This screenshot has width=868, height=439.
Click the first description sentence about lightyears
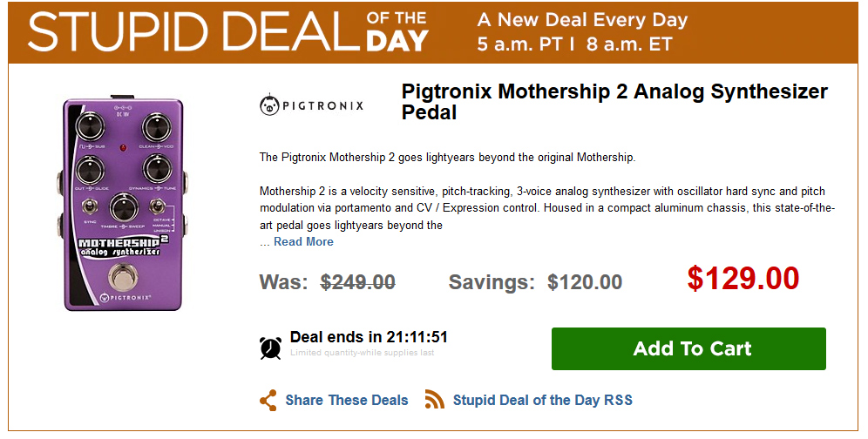click(447, 158)
